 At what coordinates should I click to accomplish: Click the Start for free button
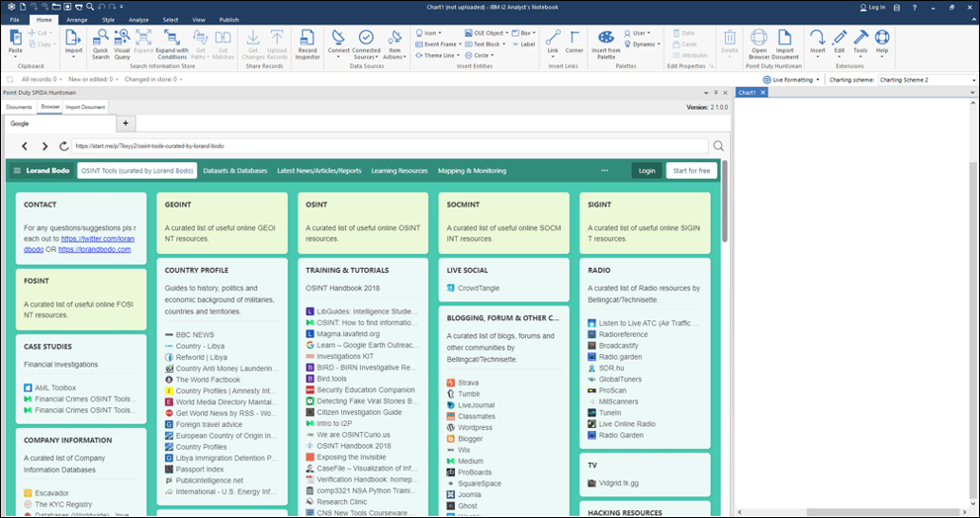point(691,171)
